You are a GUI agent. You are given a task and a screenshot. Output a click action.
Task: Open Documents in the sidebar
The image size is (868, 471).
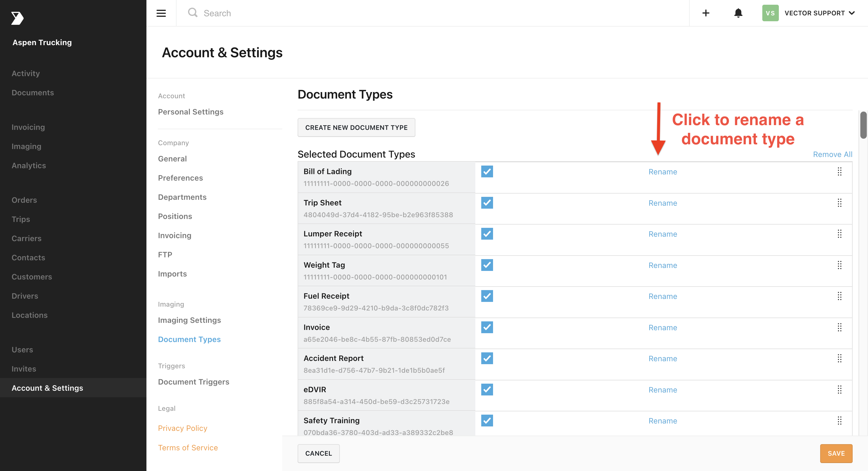(x=33, y=93)
